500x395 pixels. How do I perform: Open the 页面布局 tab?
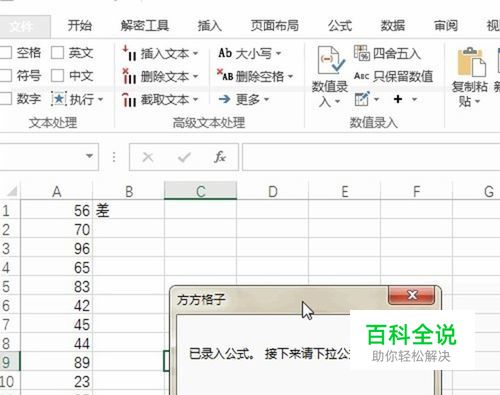pyautogui.click(x=274, y=26)
